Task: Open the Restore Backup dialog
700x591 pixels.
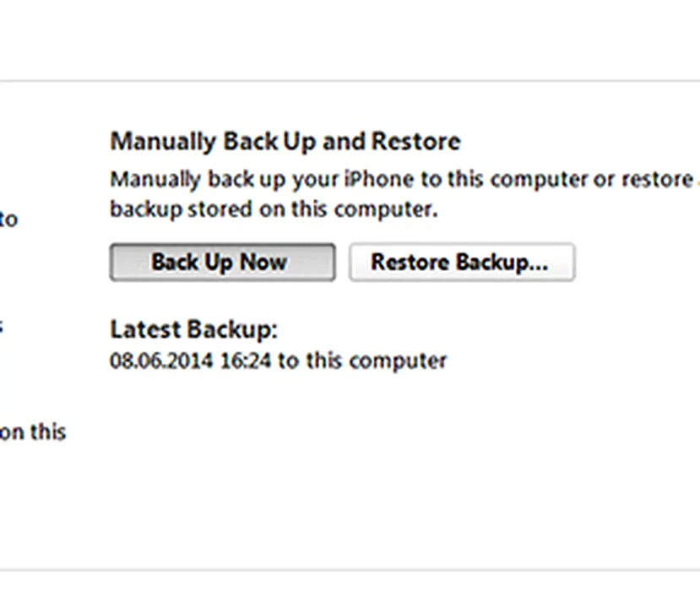Action: (x=461, y=263)
